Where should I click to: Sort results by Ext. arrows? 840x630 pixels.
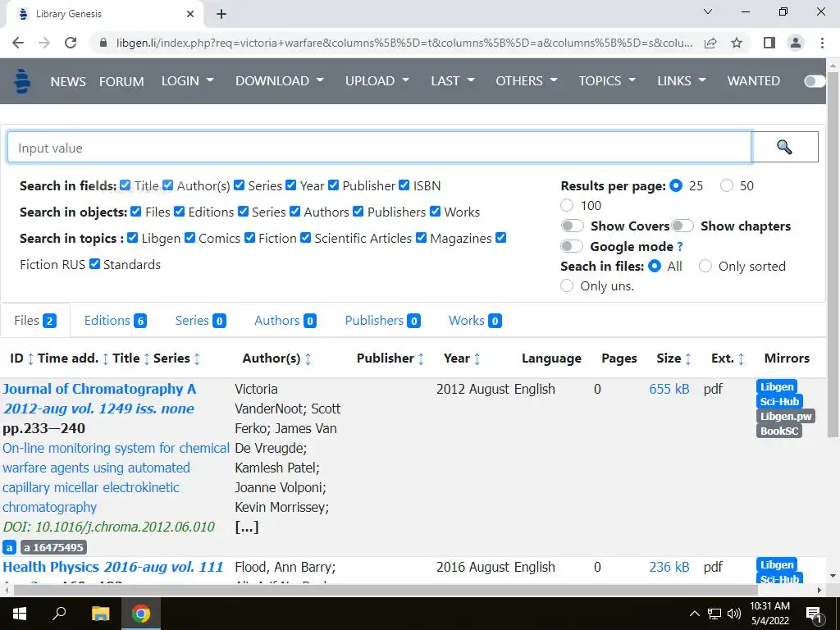tap(741, 359)
